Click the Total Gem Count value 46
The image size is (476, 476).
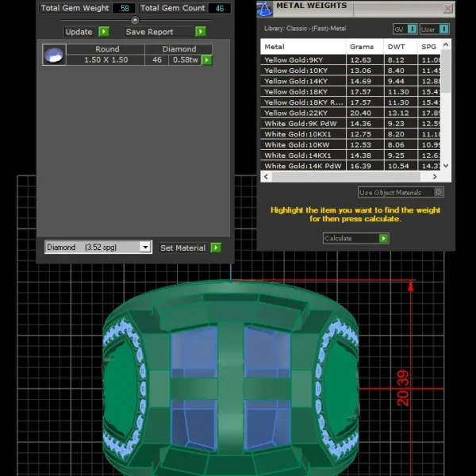pos(219,8)
